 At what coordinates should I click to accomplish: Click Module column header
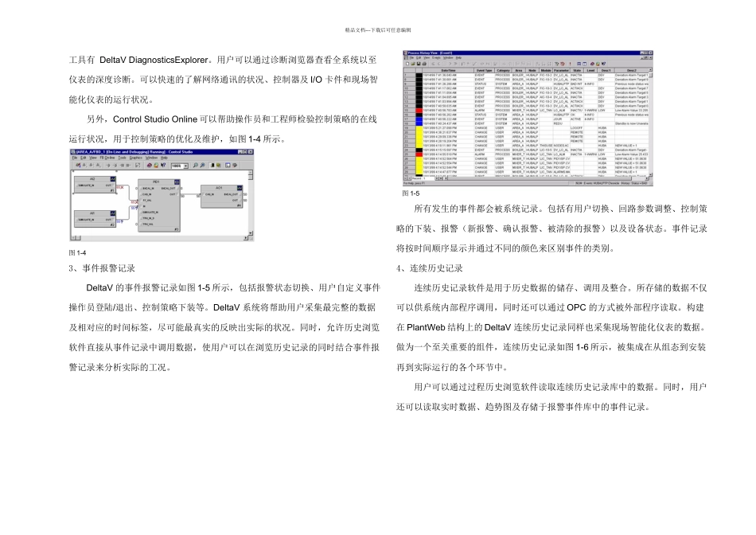click(x=546, y=70)
